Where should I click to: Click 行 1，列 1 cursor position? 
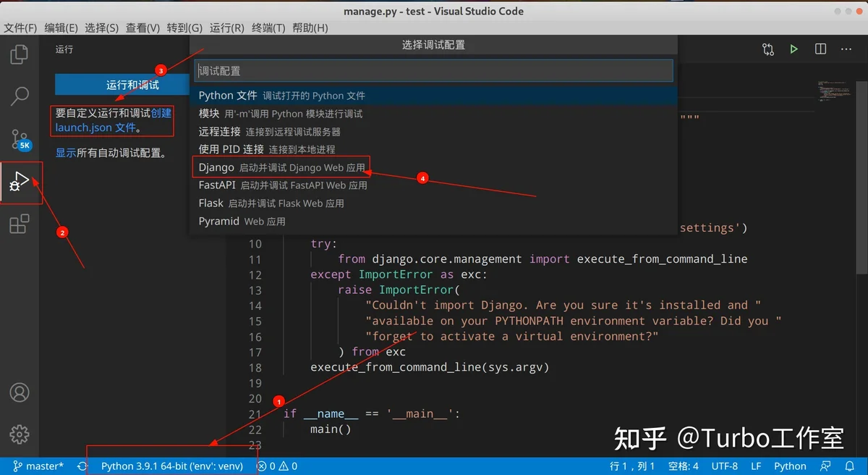coord(632,466)
